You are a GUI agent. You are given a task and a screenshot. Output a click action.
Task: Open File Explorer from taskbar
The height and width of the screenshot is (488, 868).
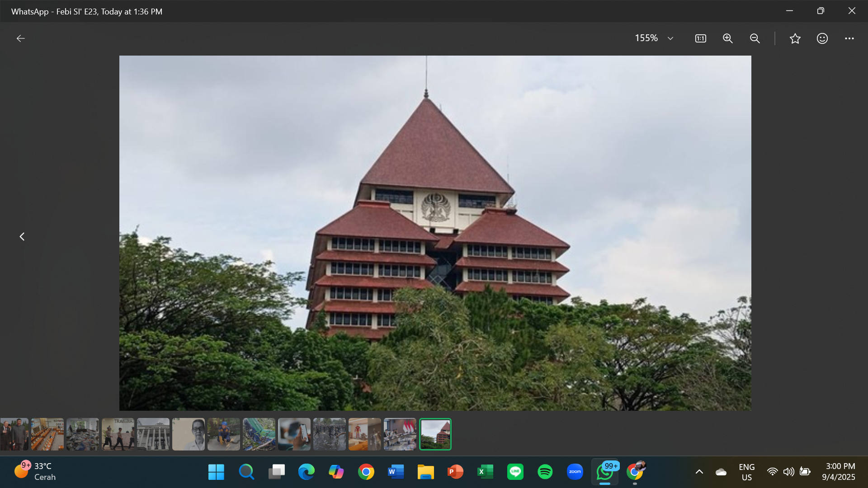tap(425, 472)
